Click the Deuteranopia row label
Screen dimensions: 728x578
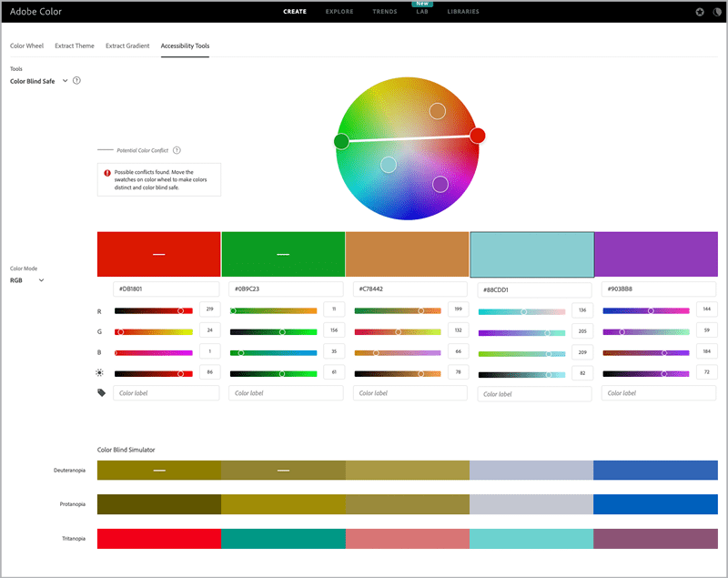click(70, 471)
